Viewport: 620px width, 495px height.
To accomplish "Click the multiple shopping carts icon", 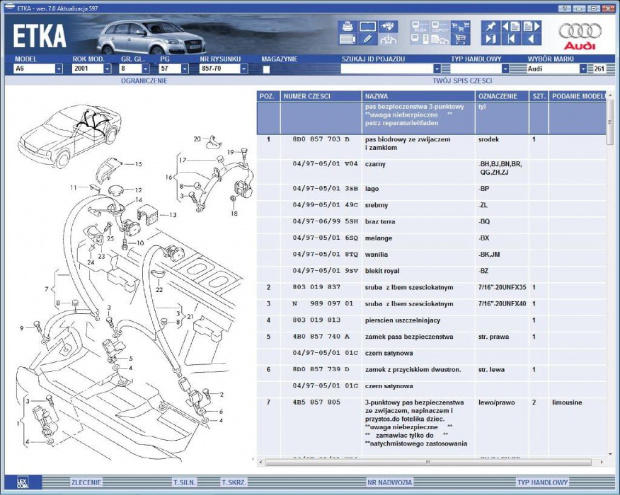I will coord(461,27).
